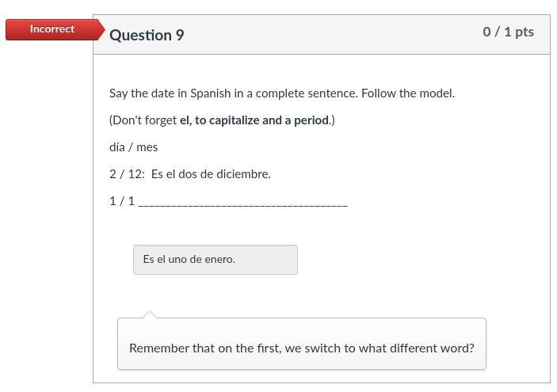Click the red Incorrect flag label
This screenshot has height=392, width=557.
coord(52,29)
